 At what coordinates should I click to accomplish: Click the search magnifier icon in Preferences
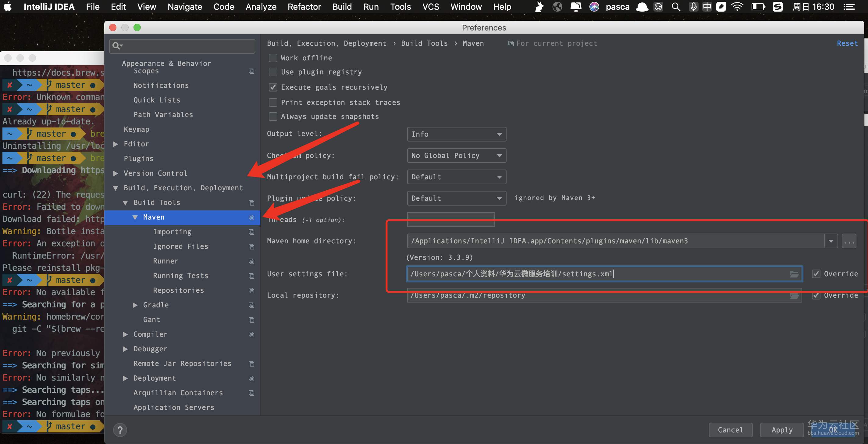coord(117,45)
